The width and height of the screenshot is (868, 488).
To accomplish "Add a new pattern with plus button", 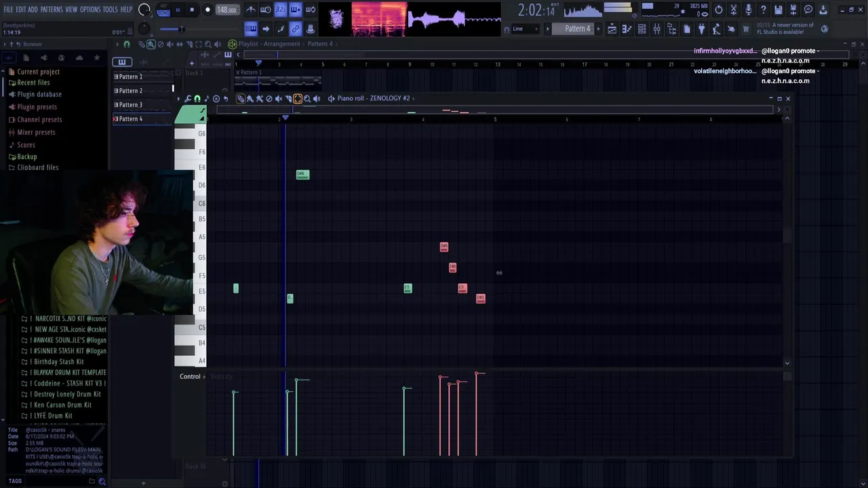I will pyautogui.click(x=598, y=28).
